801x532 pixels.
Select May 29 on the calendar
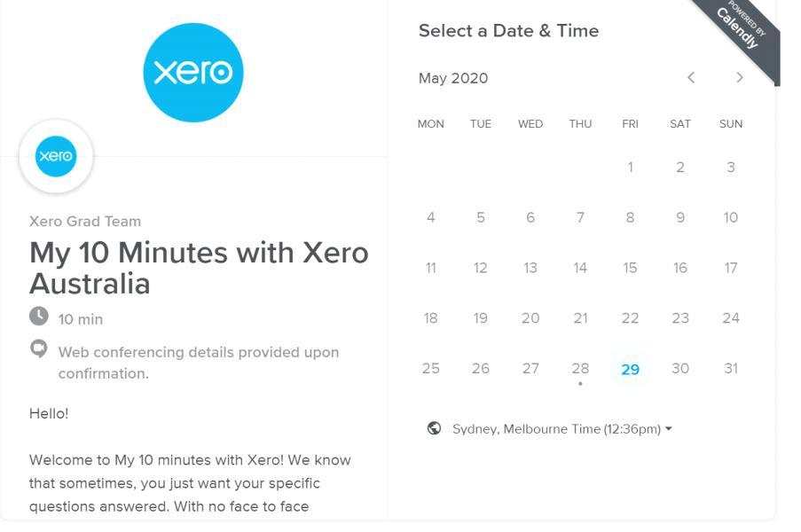(x=630, y=369)
